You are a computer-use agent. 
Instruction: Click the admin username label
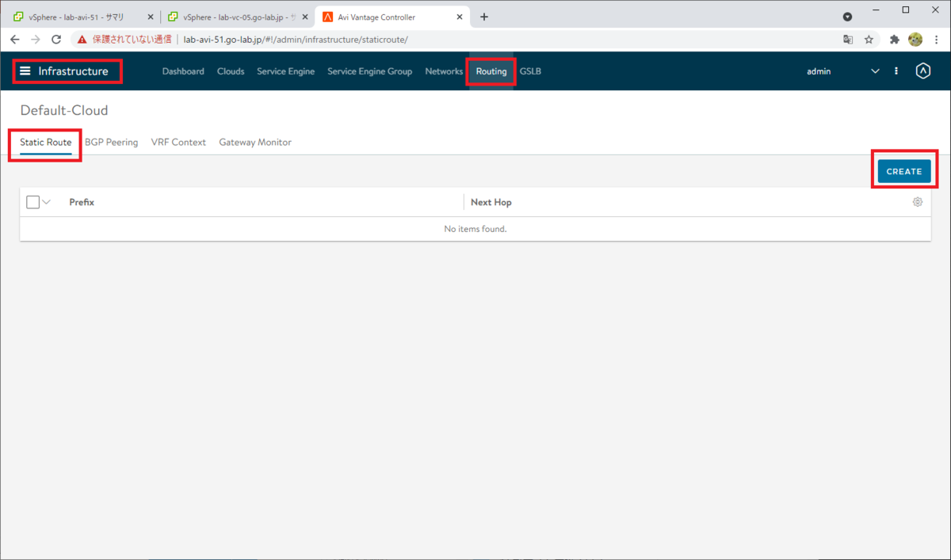tap(819, 71)
